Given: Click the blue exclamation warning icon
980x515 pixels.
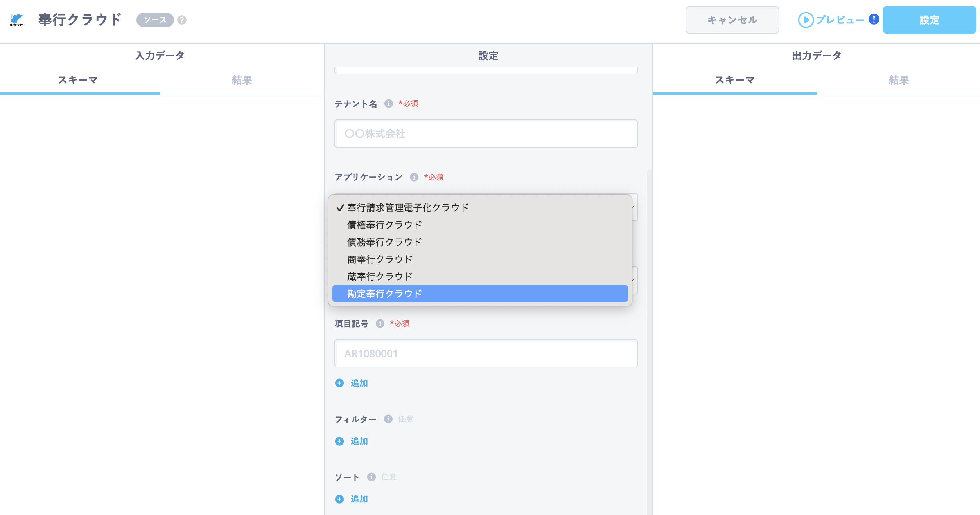Looking at the screenshot, I should pyautogui.click(x=874, y=19).
